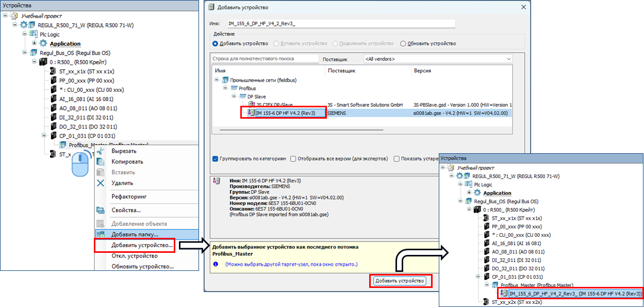Select the SIEMENS IM 155-6 DP HF V4.2 row
The height and width of the screenshot is (307, 644).
[x=291, y=113]
